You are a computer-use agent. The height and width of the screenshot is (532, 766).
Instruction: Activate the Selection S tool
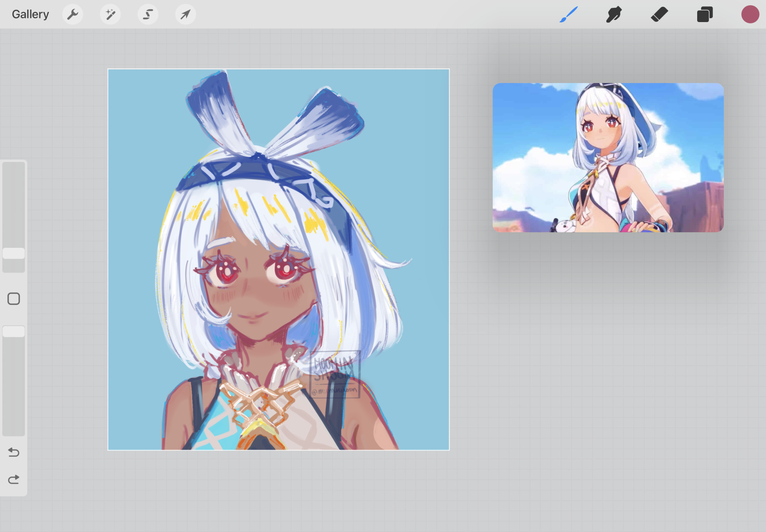[x=148, y=15]
